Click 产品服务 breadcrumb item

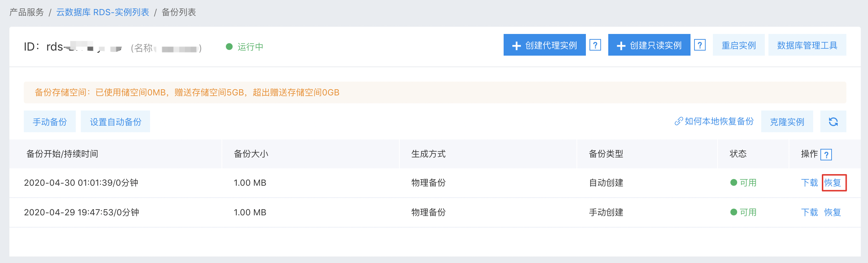click(27, 12)
